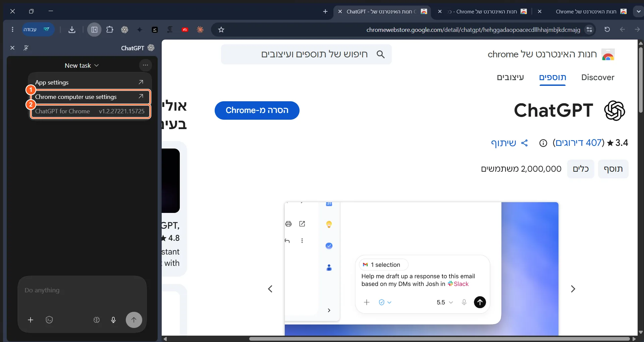Click the vertical scrollbar down arrow
The image size is (644, 342).
click(641, 332)
